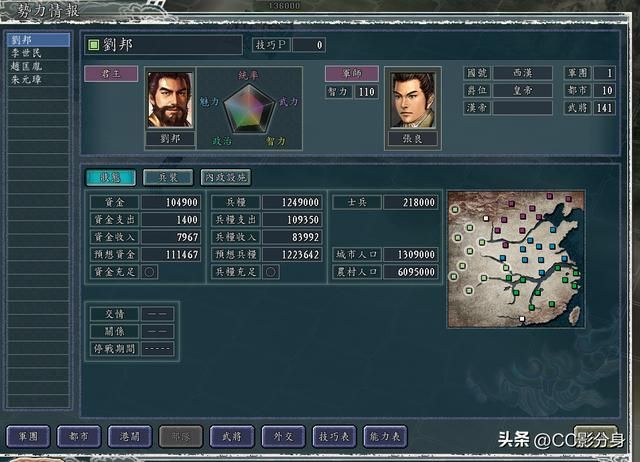Click the 兵糧 value 1249000
Screen dimensions: 640x462
[292, 202]
